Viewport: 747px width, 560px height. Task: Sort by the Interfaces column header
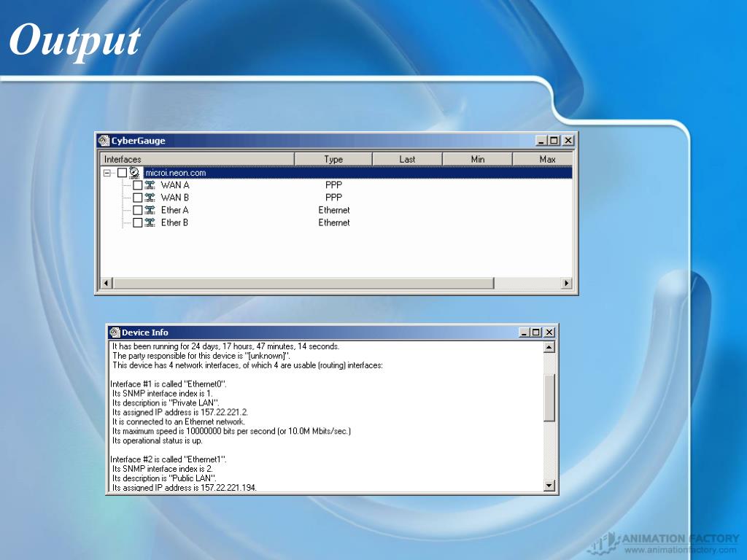(197, 159)
